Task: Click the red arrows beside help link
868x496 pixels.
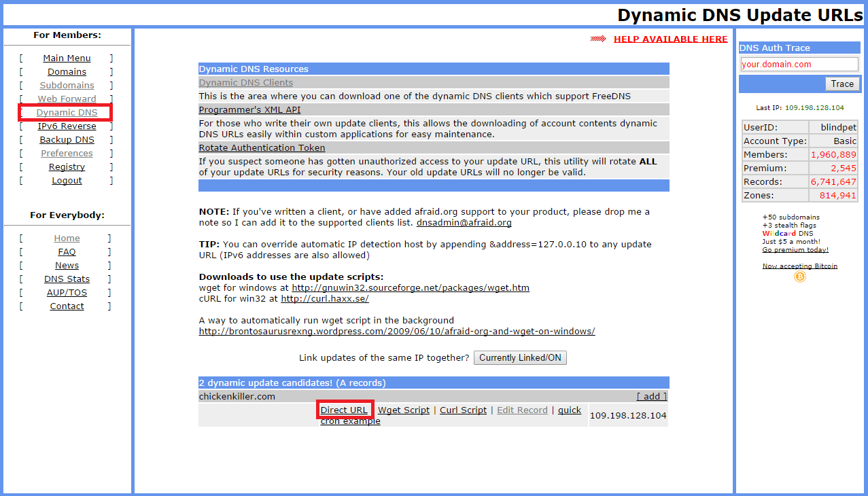Action: coord(598,39)
